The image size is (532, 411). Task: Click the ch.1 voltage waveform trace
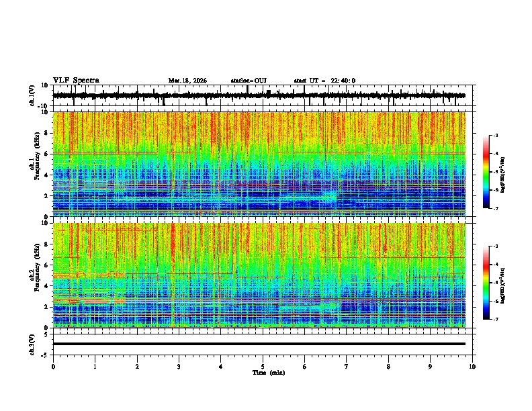[x=259, y=95]
